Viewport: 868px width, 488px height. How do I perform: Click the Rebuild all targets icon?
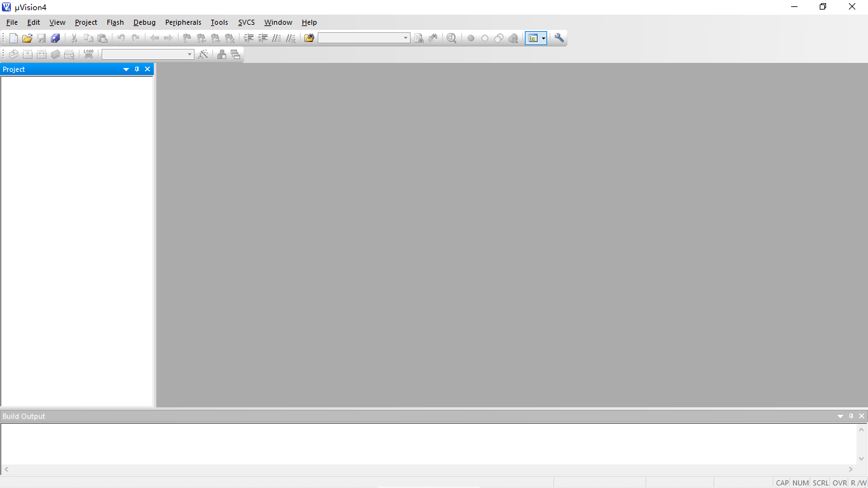pyautogui.click(x=41, y=55)
